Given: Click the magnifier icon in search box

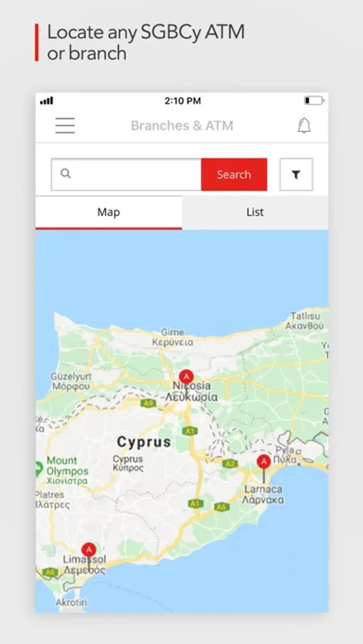Looking at the screenshot, I should 66,174.
